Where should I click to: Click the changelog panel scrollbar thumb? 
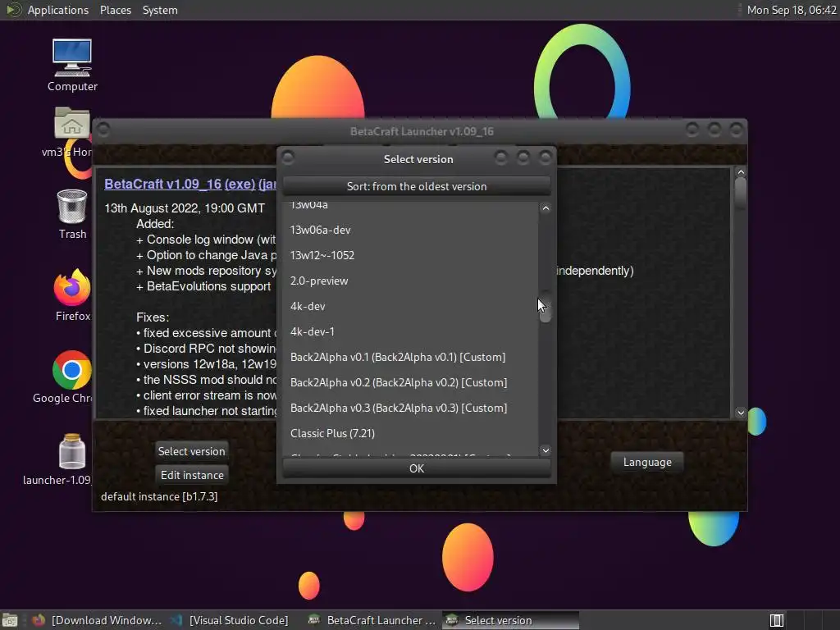click(x=741, y=193)
